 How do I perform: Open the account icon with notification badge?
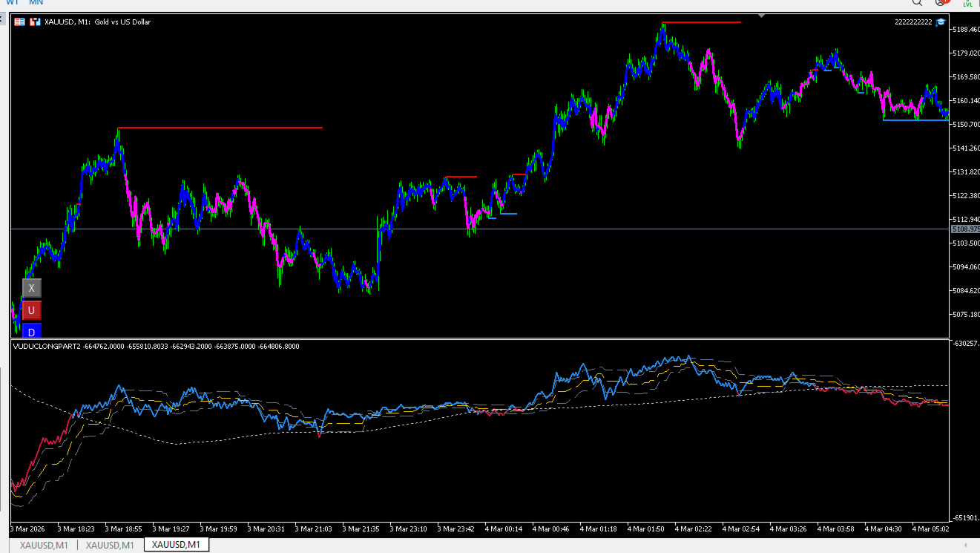941,3
